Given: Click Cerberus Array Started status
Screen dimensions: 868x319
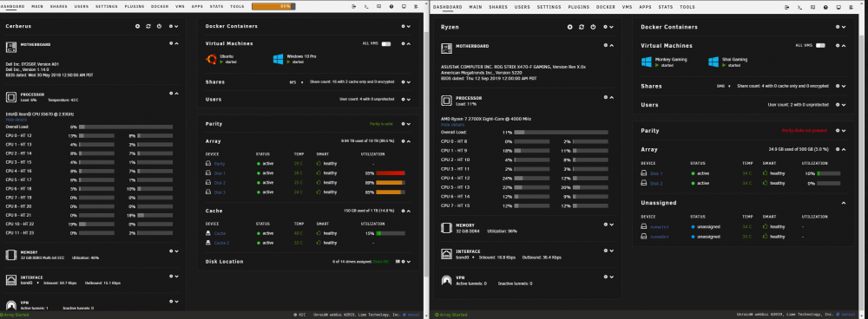Looking at the screenshot, I should tap(14, 315).
